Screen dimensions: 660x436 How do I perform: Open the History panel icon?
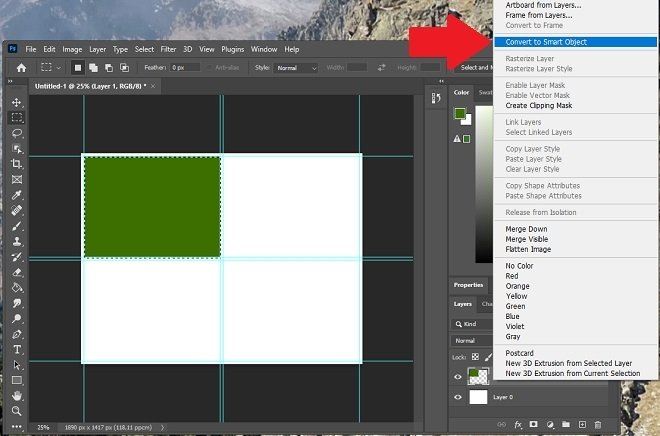[436, 98]
